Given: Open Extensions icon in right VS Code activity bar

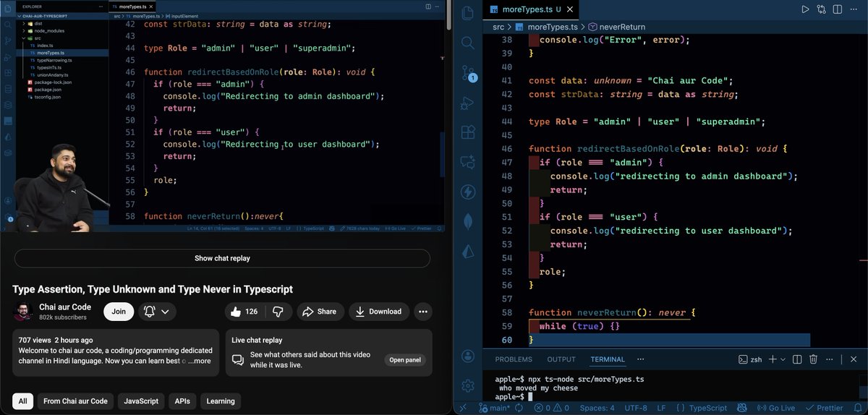Looking at the screenshot, I should point(468,132).
